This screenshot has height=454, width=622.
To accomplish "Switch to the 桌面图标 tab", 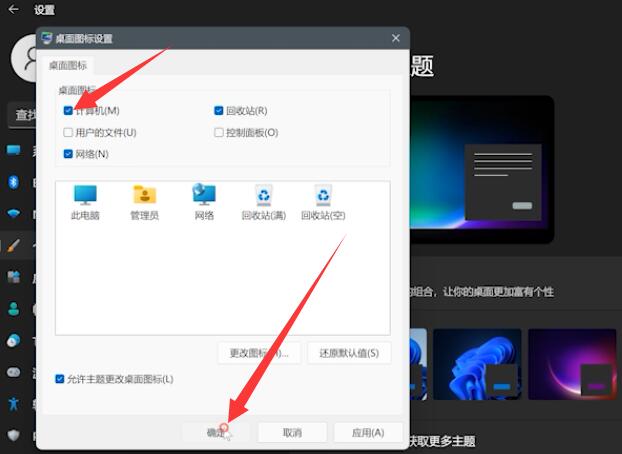I will (x=68, y=65).
